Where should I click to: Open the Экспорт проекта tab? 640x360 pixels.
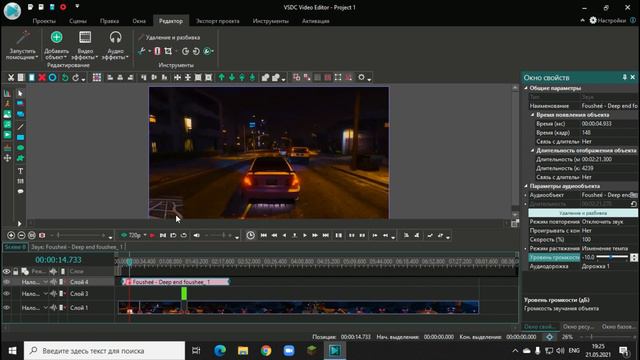(x=218, y=21)
